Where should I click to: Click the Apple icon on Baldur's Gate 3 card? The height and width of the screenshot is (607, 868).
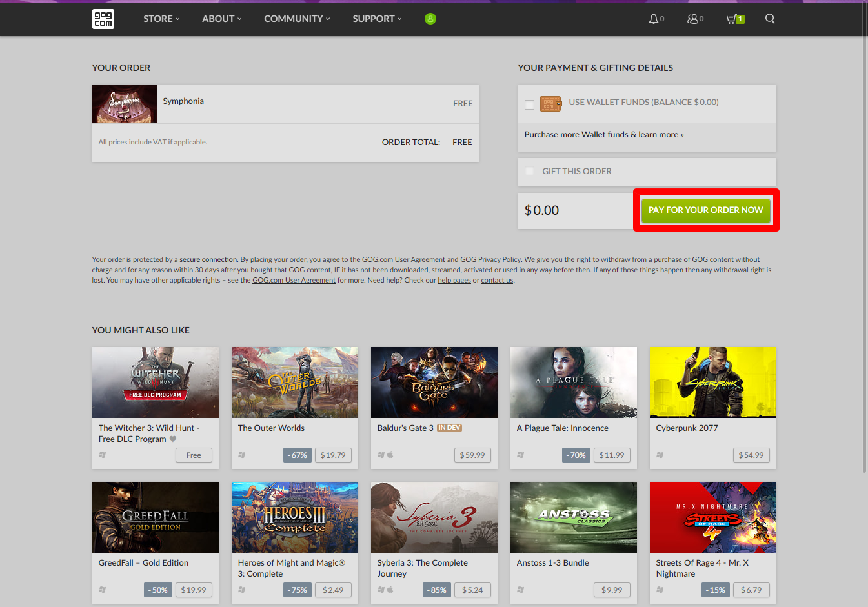click(x=390, y=455)
